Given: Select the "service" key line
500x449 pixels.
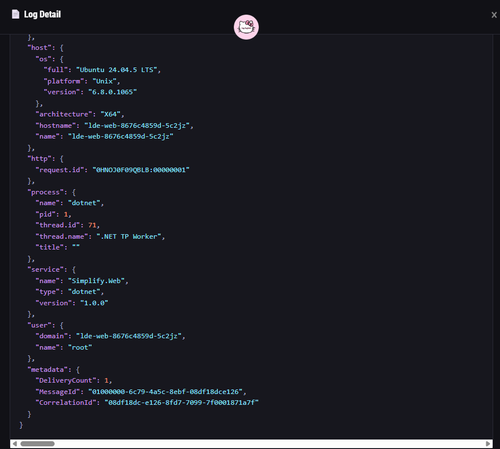Looking at the screenshot, I should [52, 269].
